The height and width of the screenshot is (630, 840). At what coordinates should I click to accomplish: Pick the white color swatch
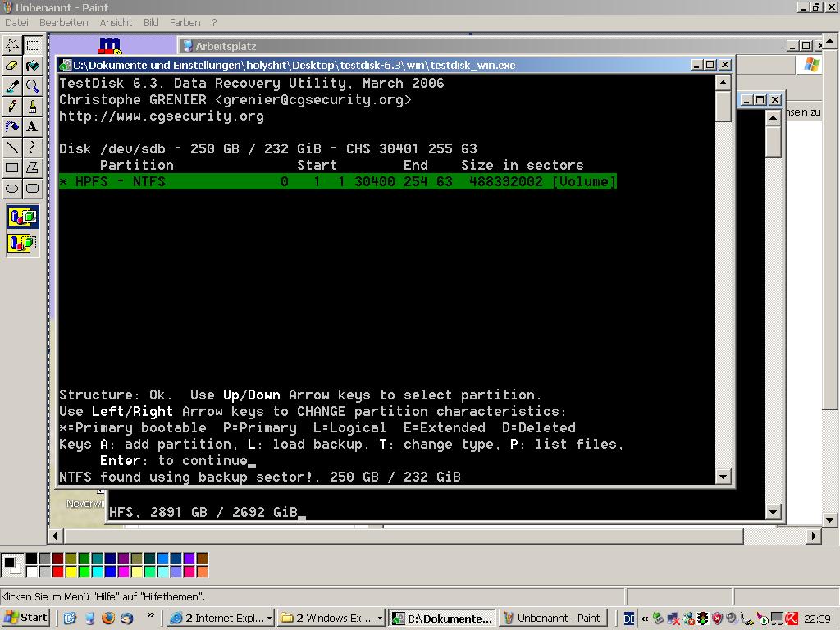[x=32, y=571]
